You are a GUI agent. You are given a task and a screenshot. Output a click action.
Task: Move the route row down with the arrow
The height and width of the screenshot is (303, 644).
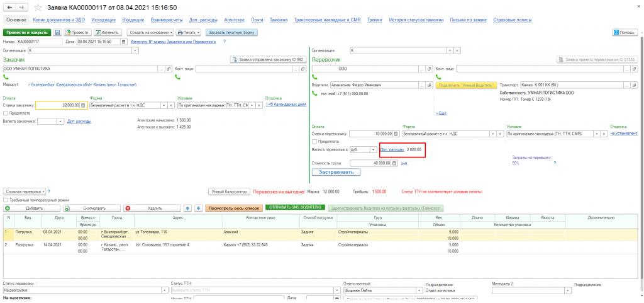pyautogui.click(x=197, y=208)
